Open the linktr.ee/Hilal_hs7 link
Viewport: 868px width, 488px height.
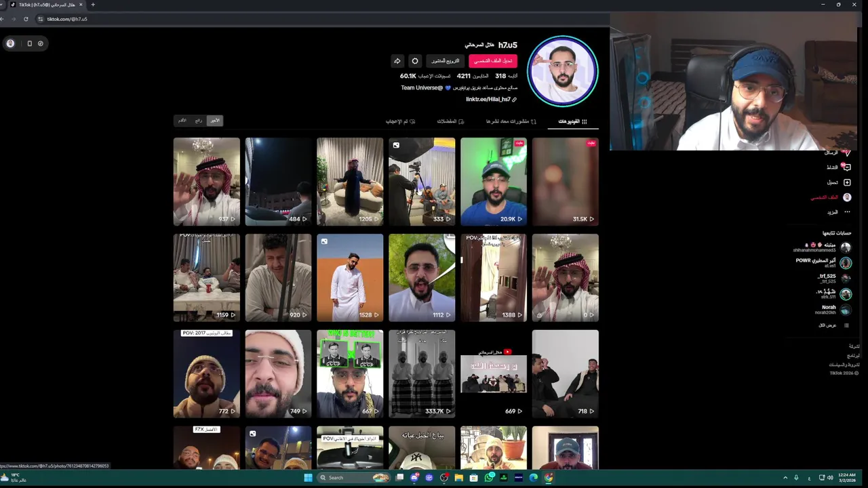pos(491,100)
